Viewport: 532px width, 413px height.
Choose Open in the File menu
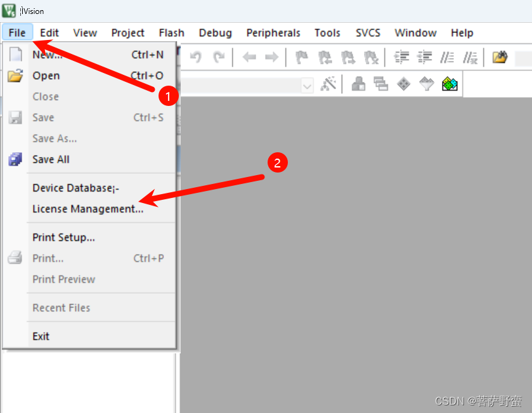(89, 75)
